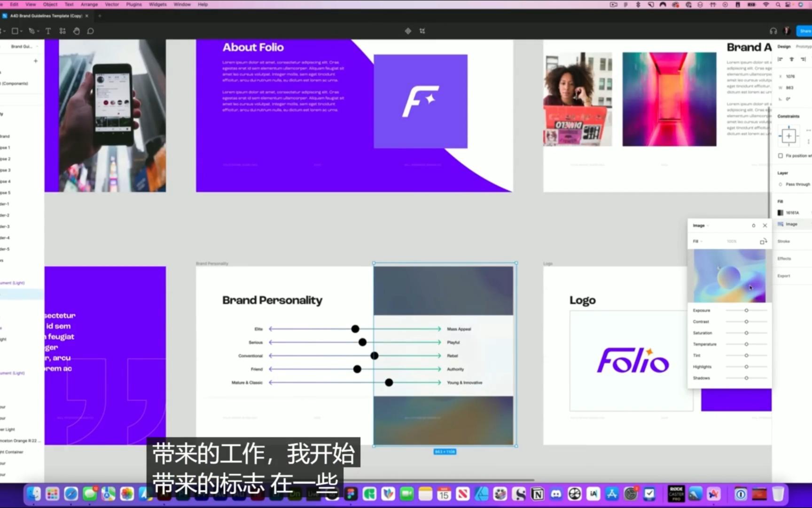Rotate the image with rotate icon

pyautogui.click(x=763, y=241)
